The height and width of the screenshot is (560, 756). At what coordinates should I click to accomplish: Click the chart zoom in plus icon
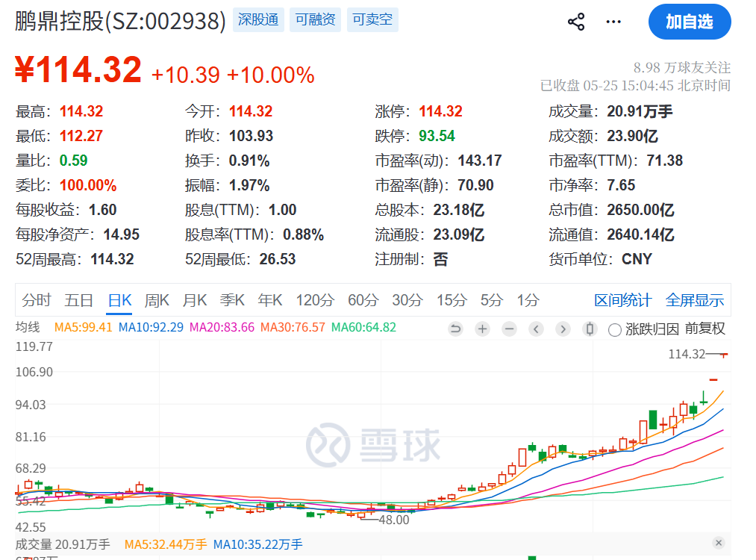[482, 329]
